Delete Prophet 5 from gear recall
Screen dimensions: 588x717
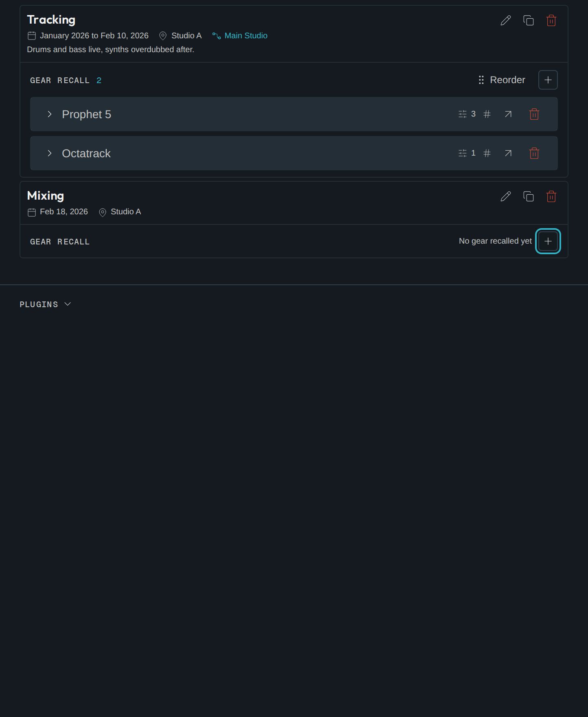[534, 114]
